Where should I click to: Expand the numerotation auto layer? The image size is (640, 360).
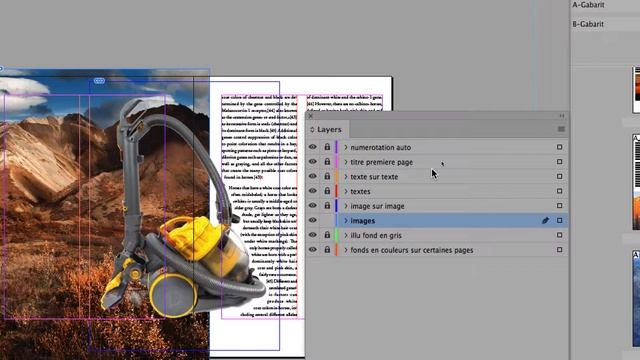click(346, 147)
